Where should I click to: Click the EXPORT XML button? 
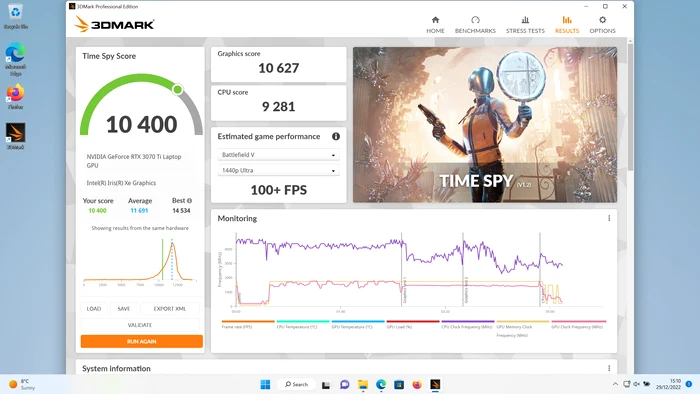[x=170, y=308]
